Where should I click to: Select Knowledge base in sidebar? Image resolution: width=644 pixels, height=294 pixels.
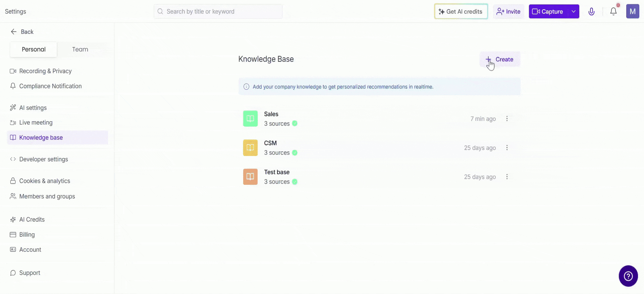(x=57, y=137)
